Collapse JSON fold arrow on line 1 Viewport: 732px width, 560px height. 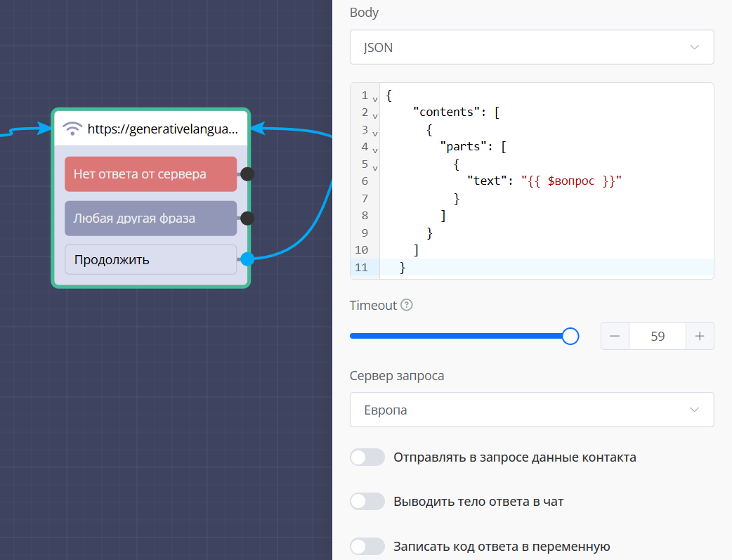[x=375, y=99]
